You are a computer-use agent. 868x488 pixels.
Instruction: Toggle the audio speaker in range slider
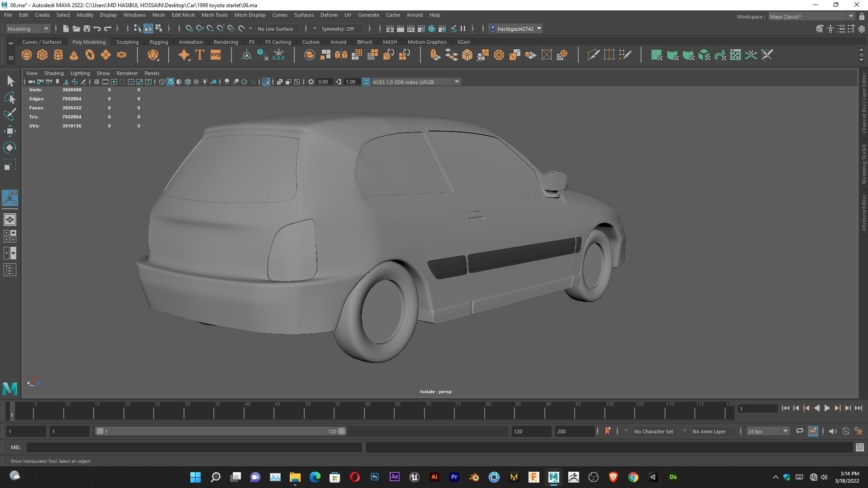pos(833,431)
